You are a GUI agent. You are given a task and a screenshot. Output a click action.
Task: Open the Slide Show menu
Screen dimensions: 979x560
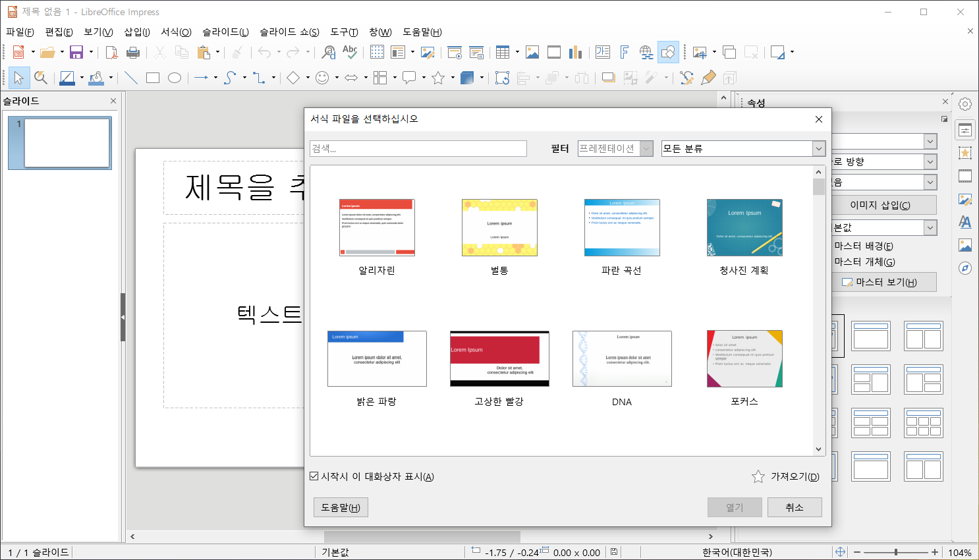click(289, 32)
